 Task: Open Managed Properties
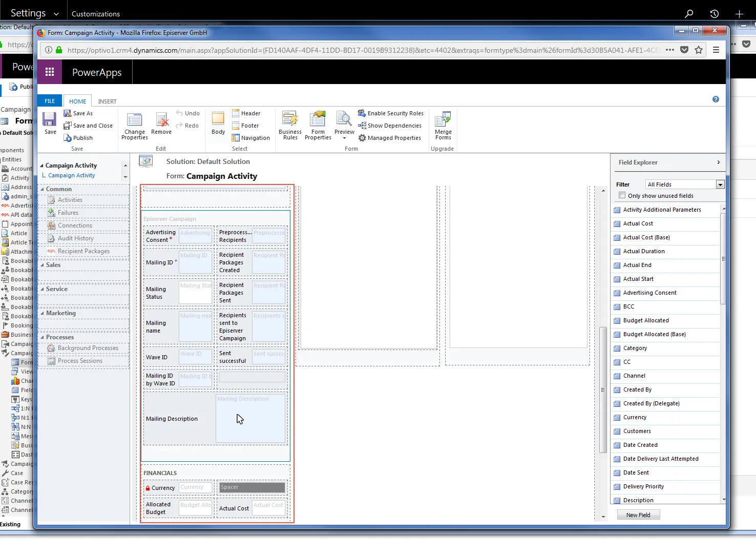pos(389,138)
